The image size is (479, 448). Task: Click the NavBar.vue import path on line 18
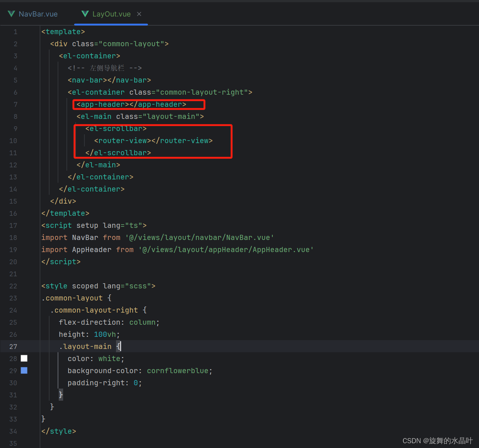[x=200, y=237]
